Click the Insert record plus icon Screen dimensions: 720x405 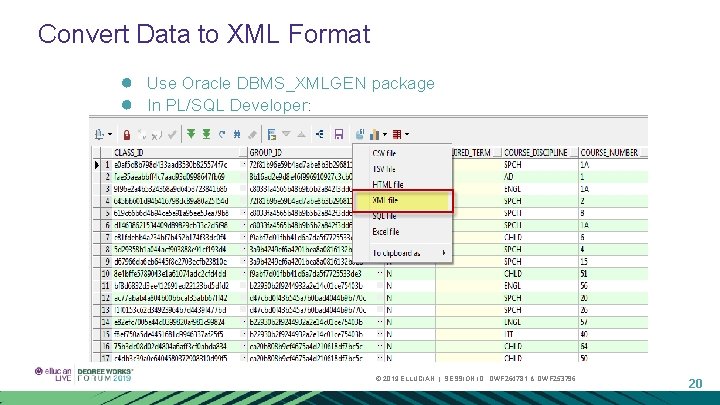coord(142,135)
